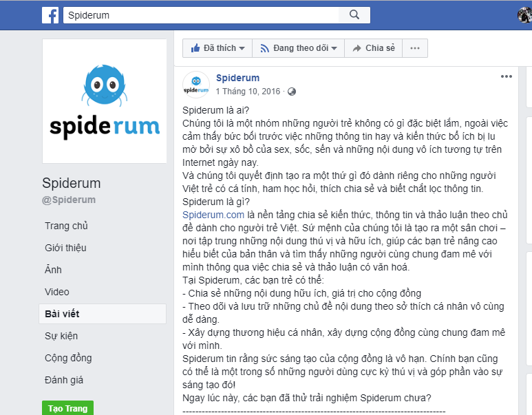The image size is (532, 415).
Task: Click the thumbs-up like icon
Action: (x=195, y=48)
